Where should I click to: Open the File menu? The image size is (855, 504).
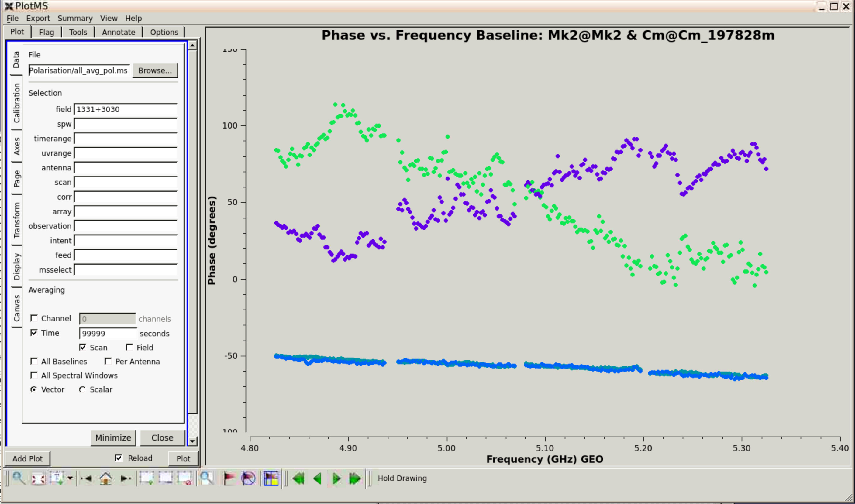tap(12, 18)
